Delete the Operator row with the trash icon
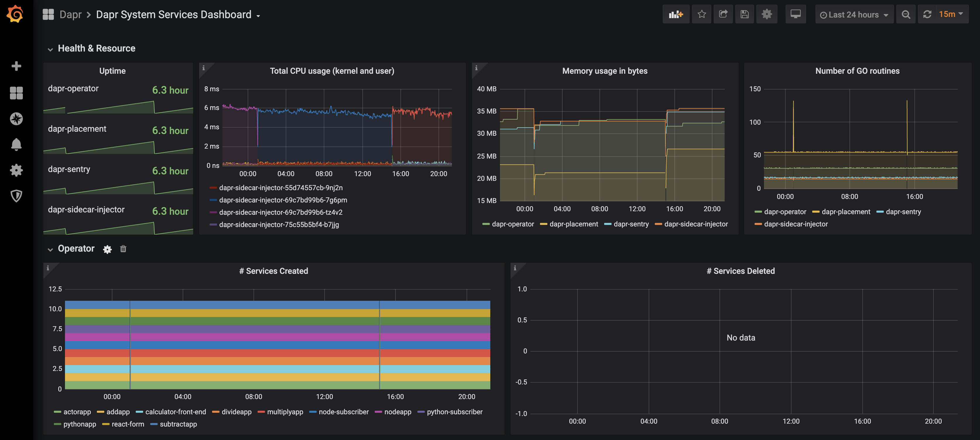This screenshot has height=440, width=980. (x=123, y=249)
